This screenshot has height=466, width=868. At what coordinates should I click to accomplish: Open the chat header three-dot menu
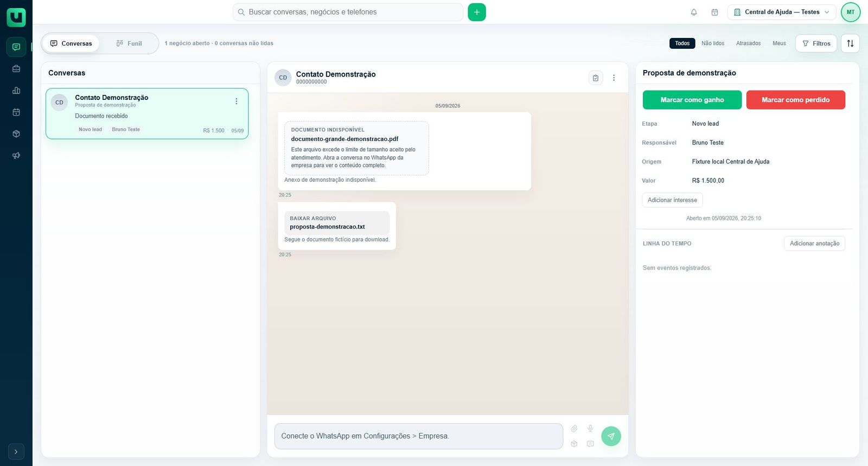[614, 78]
